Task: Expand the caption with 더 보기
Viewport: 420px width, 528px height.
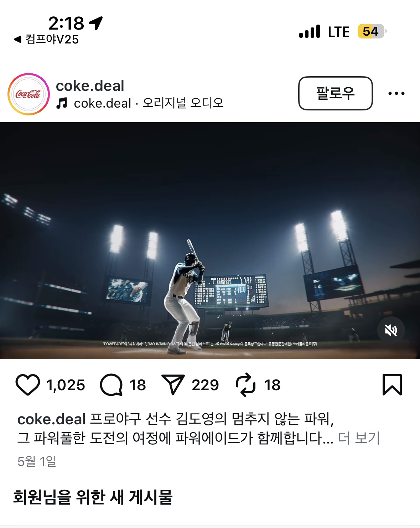Action: click(x=359, y=438)
